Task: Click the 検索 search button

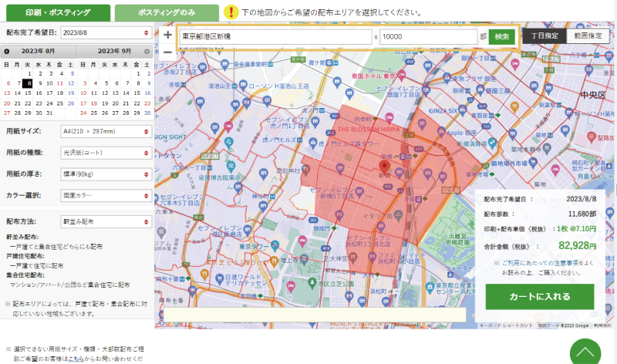Action: tap(502, 36)
